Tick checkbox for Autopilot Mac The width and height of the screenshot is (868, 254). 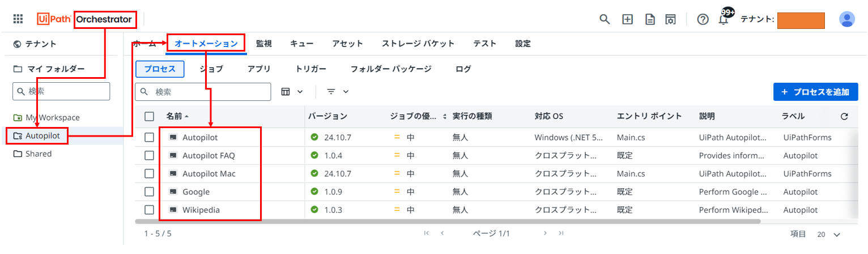click(150, 173)
